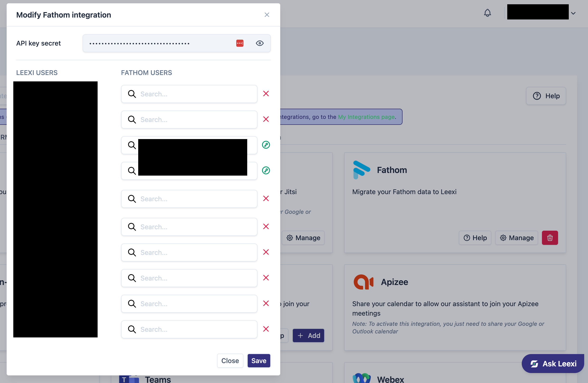
Task: Open the notifications bell
Action: click(x=487, y=13)
